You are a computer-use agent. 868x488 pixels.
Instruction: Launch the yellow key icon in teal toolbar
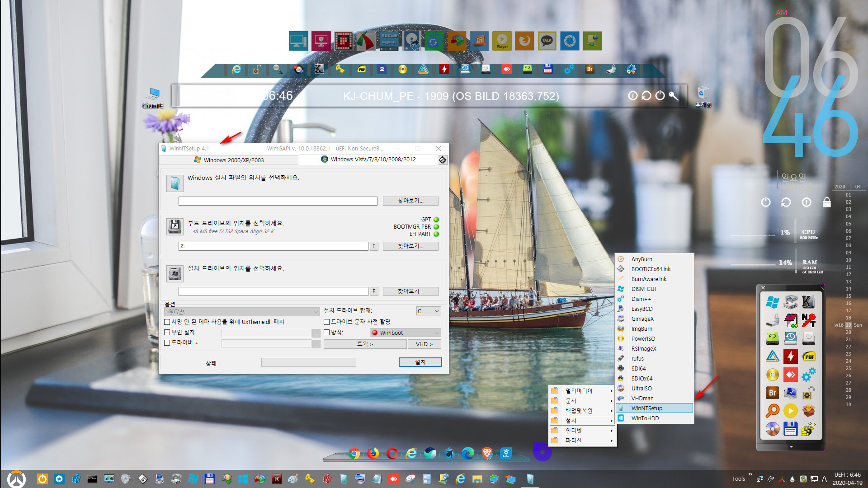tap(340, 69)
